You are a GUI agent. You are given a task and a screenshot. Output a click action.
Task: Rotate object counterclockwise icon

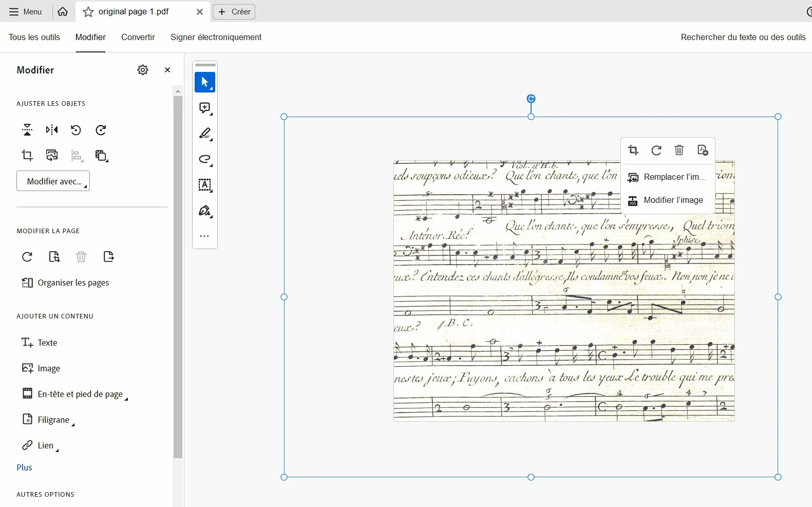click(76, 130)
